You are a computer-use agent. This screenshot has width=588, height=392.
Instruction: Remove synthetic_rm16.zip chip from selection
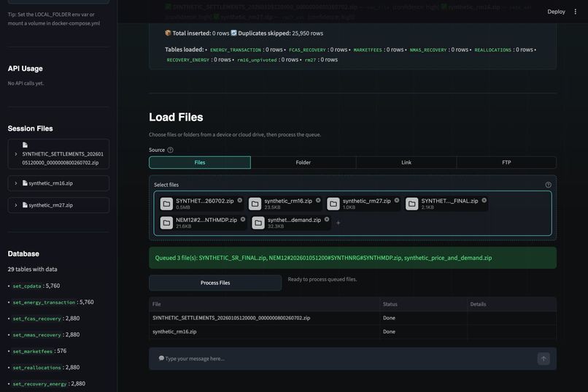click(318, 200)
